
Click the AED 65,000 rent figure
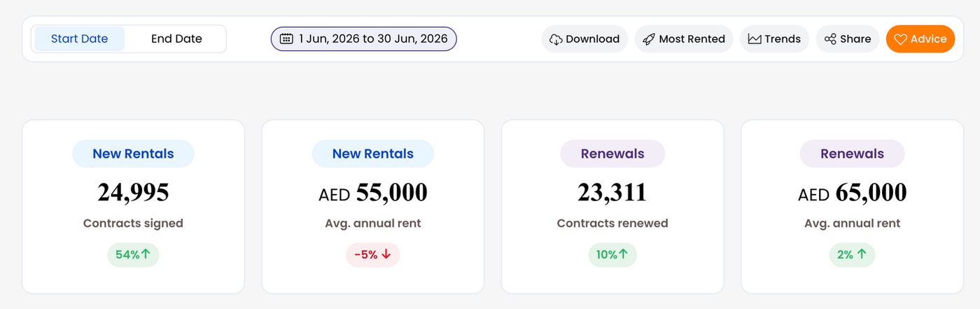coord(852,192)
